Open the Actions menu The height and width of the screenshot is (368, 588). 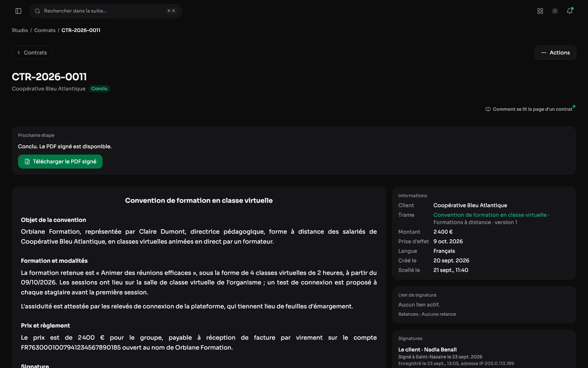(x=555, y=53)
